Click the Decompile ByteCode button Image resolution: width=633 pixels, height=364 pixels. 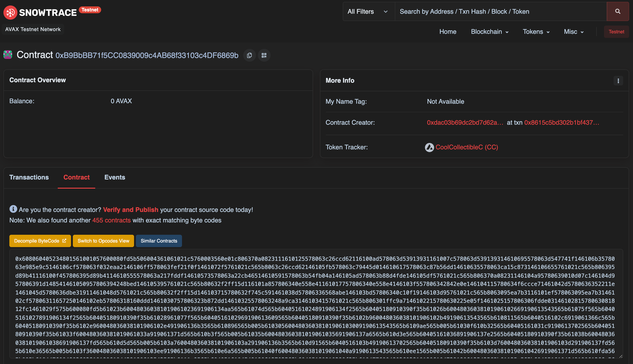pyautogui.click(x=40, y=241)
